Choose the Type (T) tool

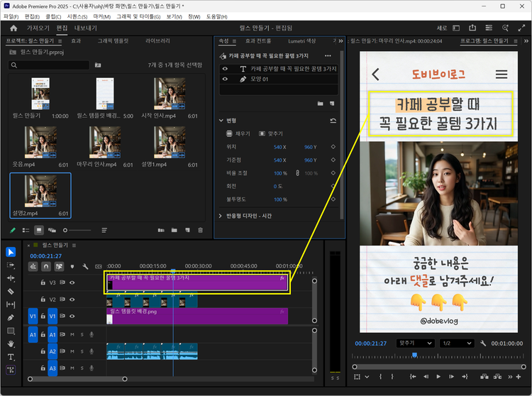coord(11,357)
